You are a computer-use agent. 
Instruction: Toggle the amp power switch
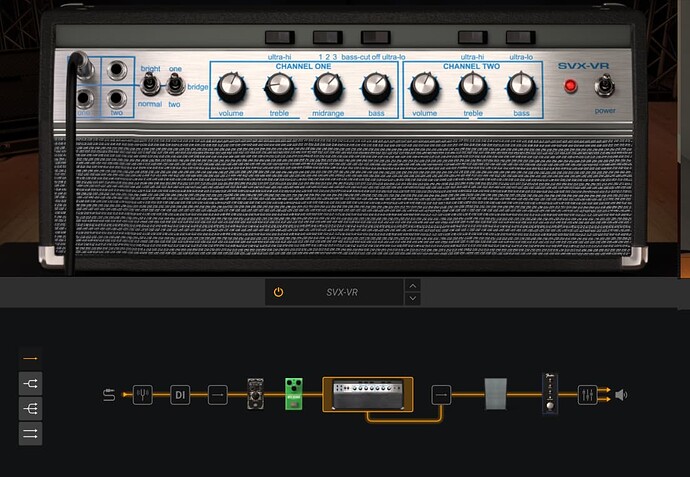coord(606,86)
